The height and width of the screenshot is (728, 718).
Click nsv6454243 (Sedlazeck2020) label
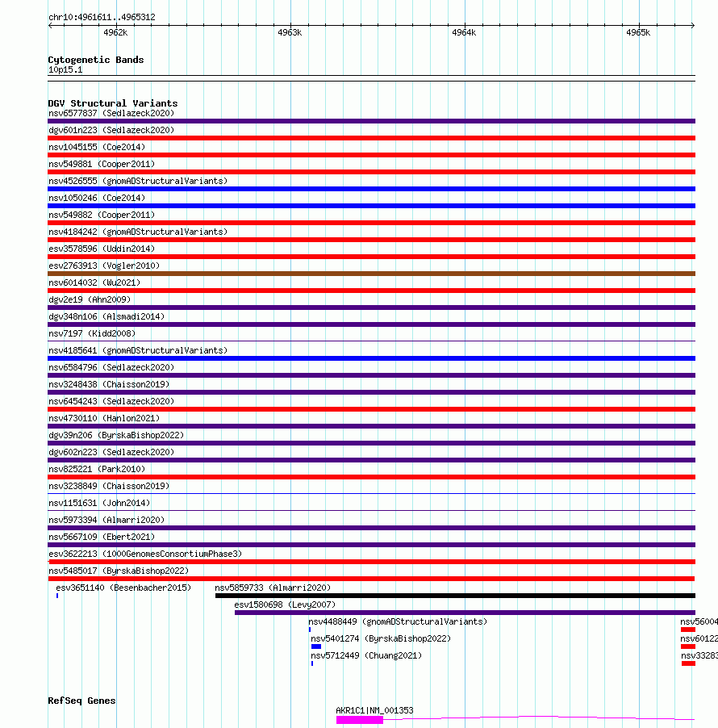coord(111,401)
